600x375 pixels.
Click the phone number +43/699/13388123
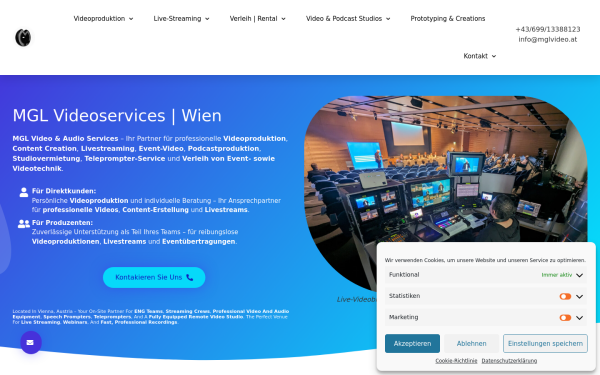pos(548,29)
